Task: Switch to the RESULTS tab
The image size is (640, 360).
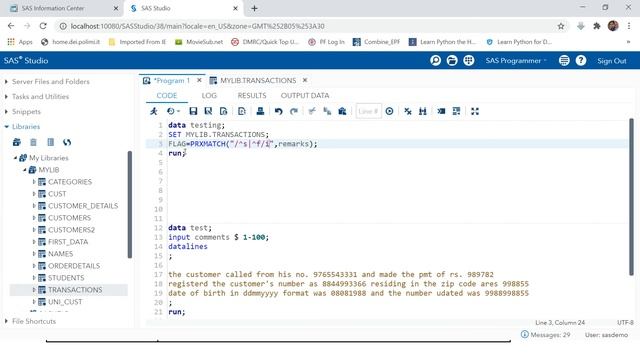Action: point(252,95)
